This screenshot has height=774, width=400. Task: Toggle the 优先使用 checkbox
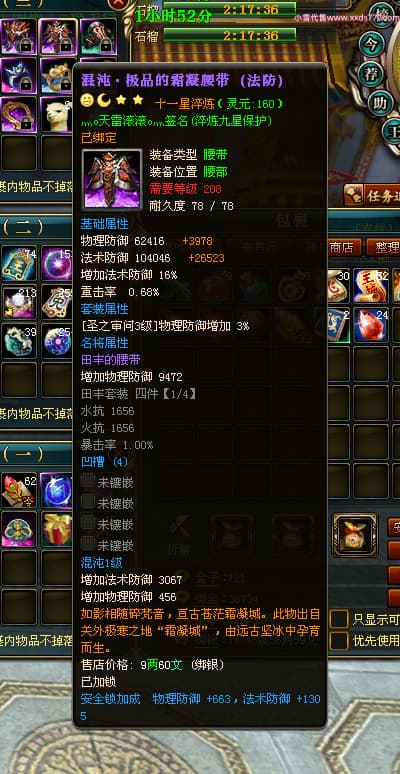(339, 641)
